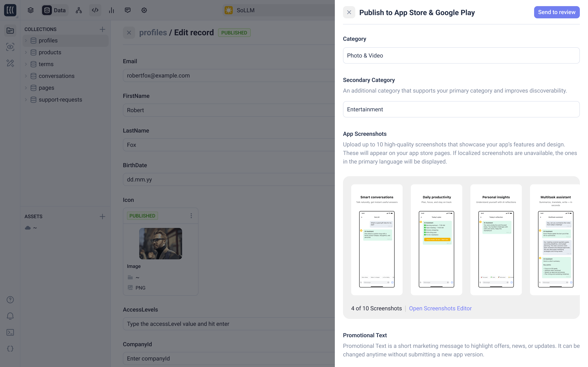The image size is (588, 367).
Task: Expand the products collection chevron
Action: click(x=26, y=52)
